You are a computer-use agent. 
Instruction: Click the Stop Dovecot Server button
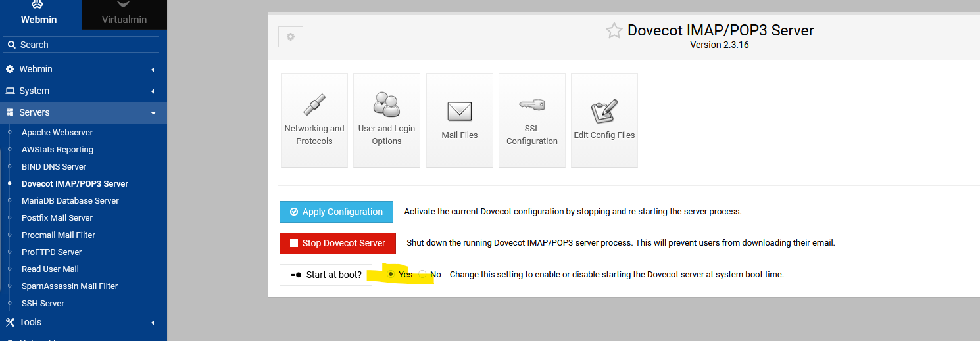pyautogui.click(x=337, y=243)
